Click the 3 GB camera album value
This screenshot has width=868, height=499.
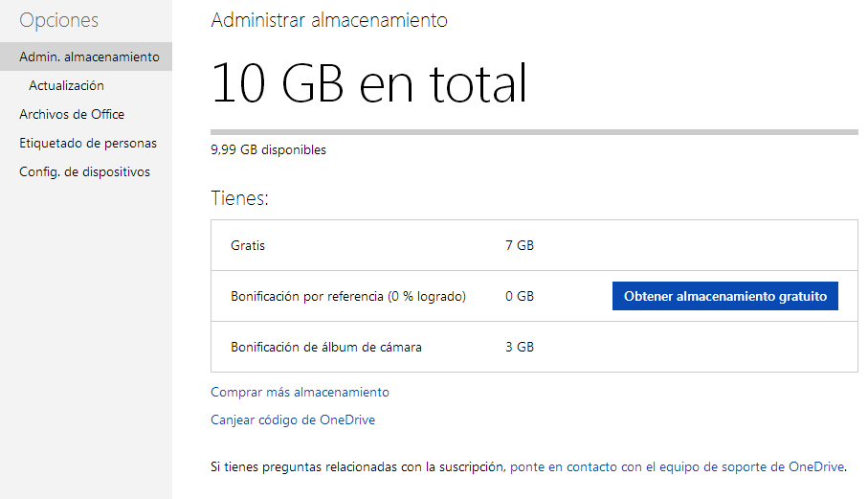pyautogui.click(x=520, y=347)
